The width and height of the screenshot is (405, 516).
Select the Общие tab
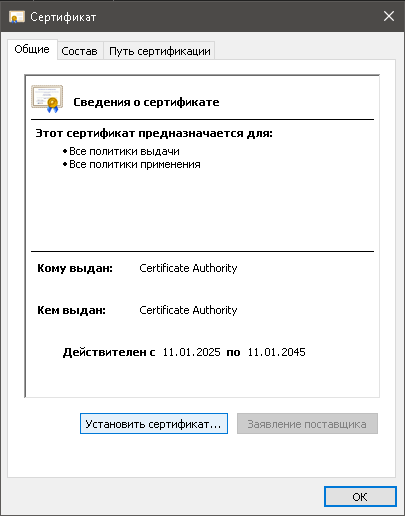click(x=32, y=49)
